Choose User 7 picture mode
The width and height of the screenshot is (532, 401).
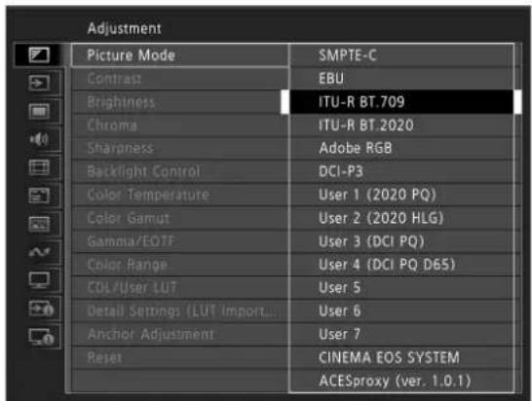point(402,334)
